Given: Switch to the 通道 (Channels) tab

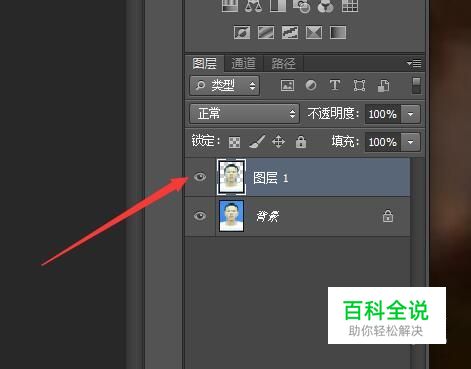Looking at the screenshot, I should coord(243,63).
